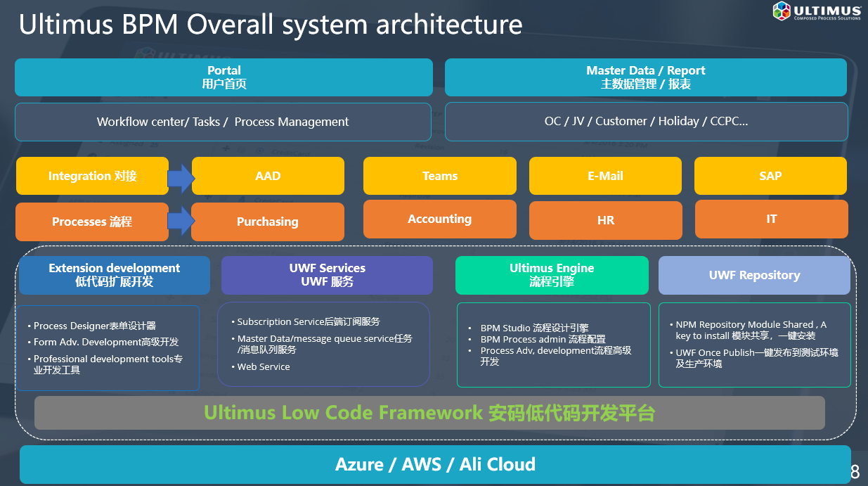This screenshot has width=868, height=486.
Task: Select the OC / JV / Customer / Holiday box
Action: point(646,122)
